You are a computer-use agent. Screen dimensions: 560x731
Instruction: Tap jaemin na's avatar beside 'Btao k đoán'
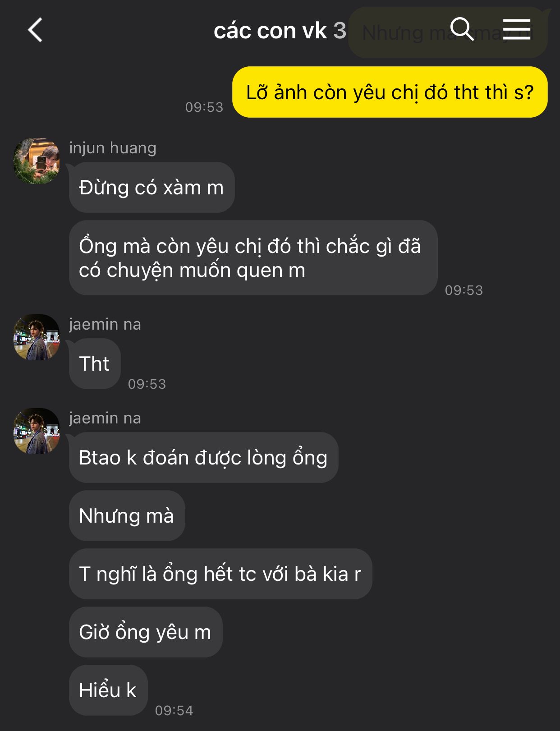click(37, 431)
